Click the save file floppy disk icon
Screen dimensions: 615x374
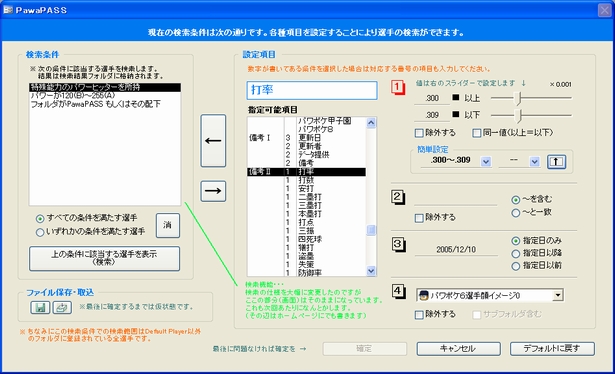[x=40, y=308]
